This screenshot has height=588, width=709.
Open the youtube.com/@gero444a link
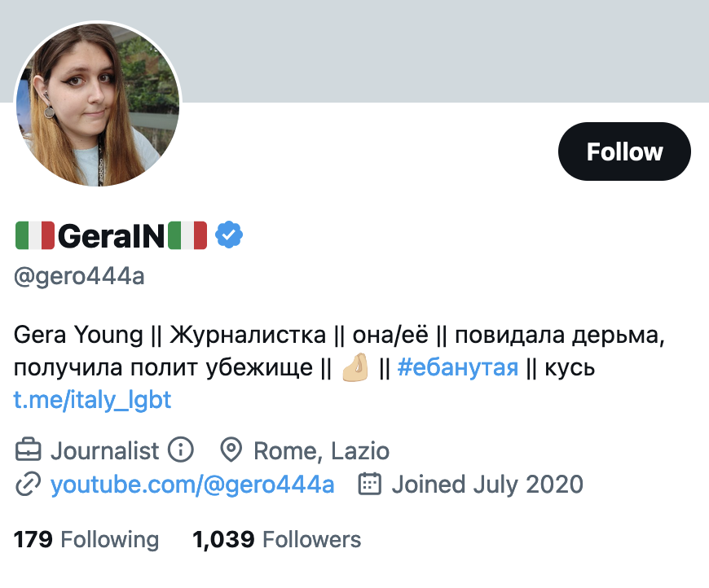tap(192, 485)
